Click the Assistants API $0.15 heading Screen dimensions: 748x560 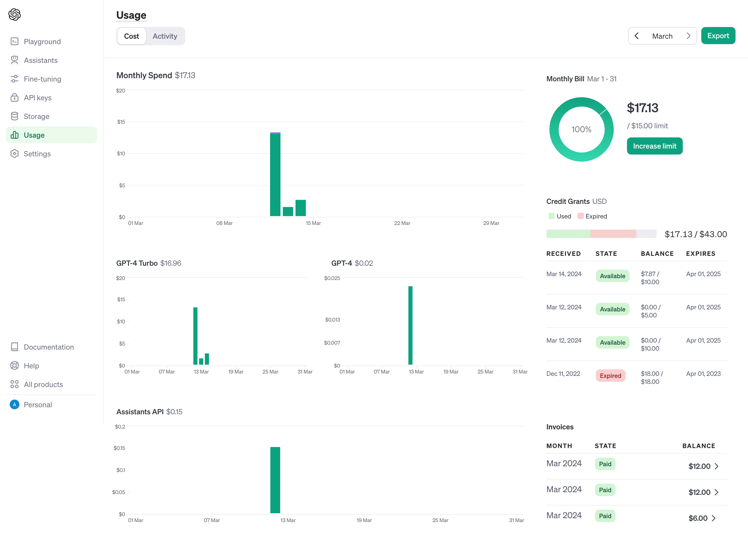coord(149,411)
